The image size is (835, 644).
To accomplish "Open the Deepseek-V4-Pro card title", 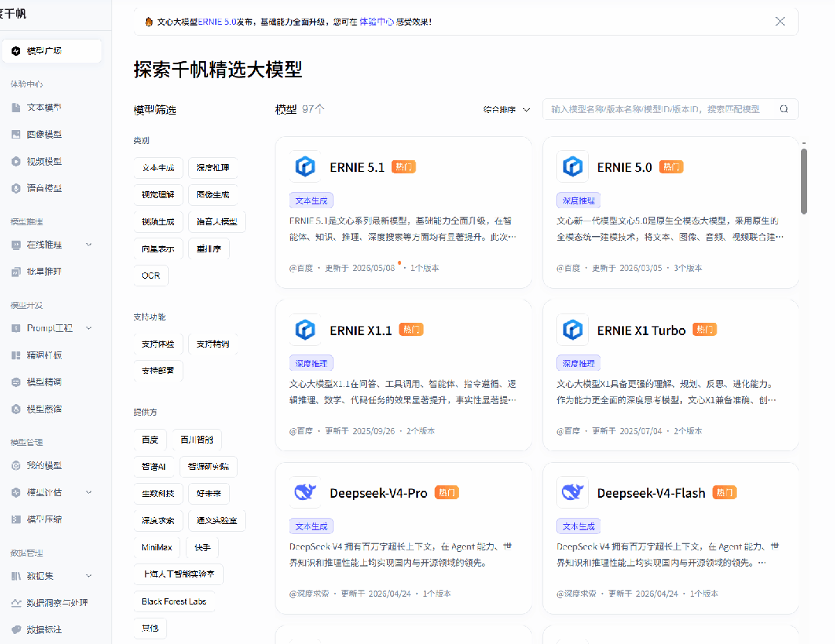I will [378, 493].
